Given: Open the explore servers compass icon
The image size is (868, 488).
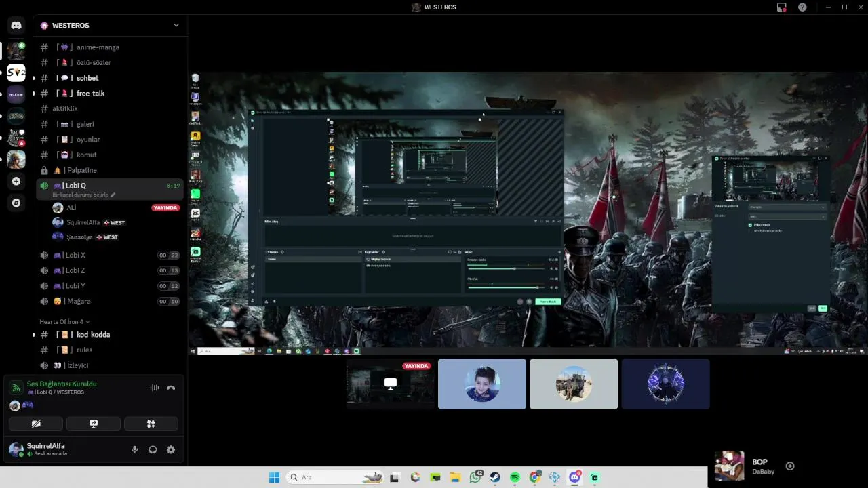Looking at the screenshot, I should point(16,203).
